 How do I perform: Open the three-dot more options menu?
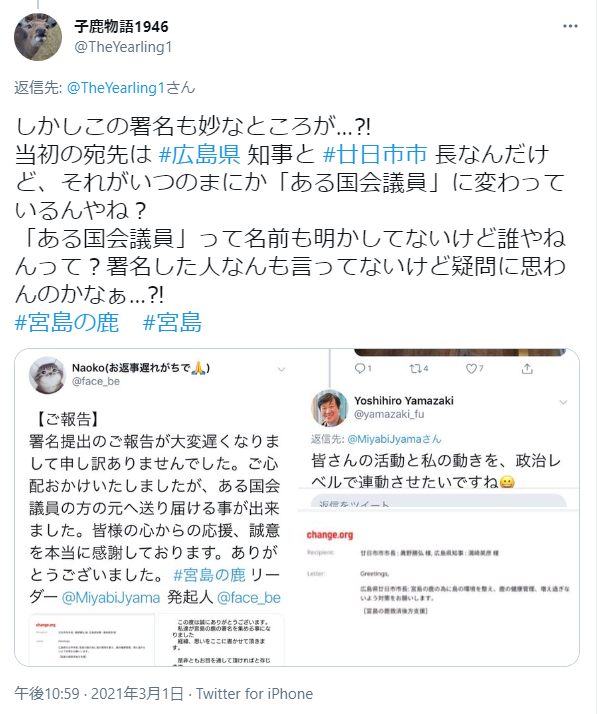click(x=570, y=26)
